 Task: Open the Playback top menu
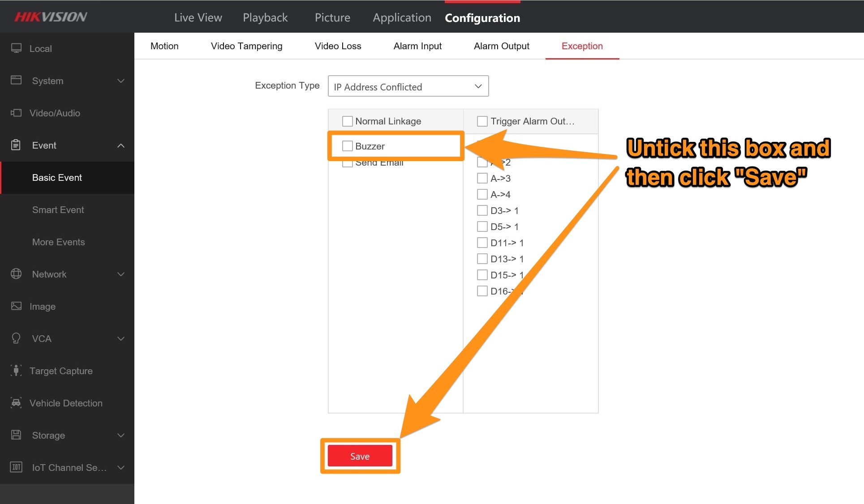point(265,18)
